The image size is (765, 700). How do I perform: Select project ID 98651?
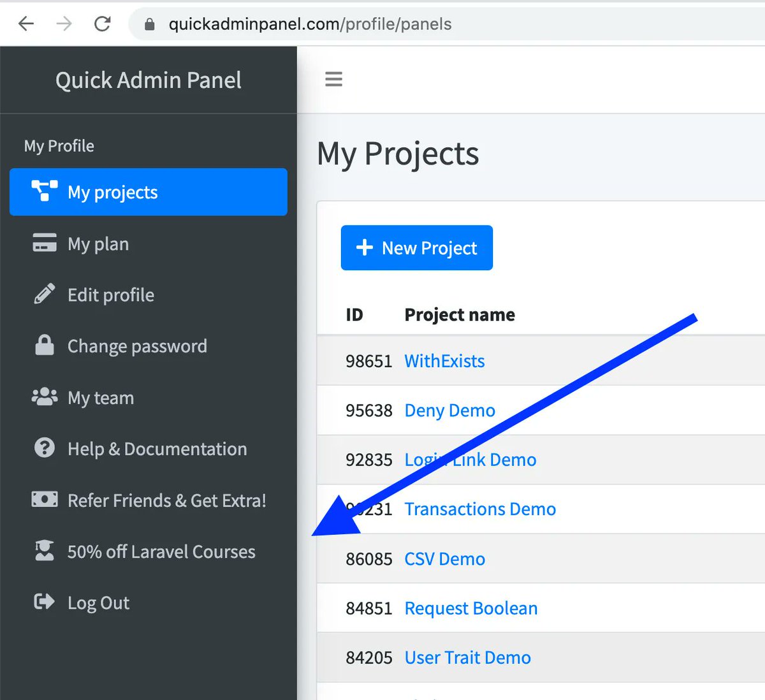coord(369,361)
